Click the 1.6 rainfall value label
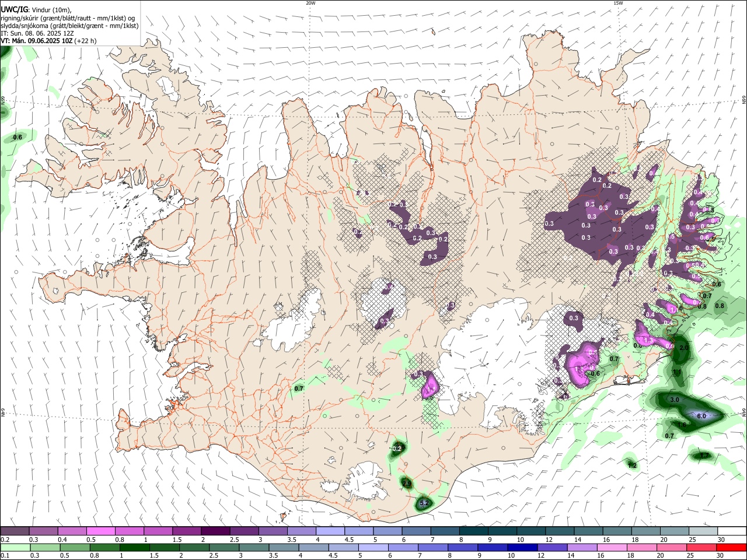Screen dimensions: 747x560 (x=682, y=425)
